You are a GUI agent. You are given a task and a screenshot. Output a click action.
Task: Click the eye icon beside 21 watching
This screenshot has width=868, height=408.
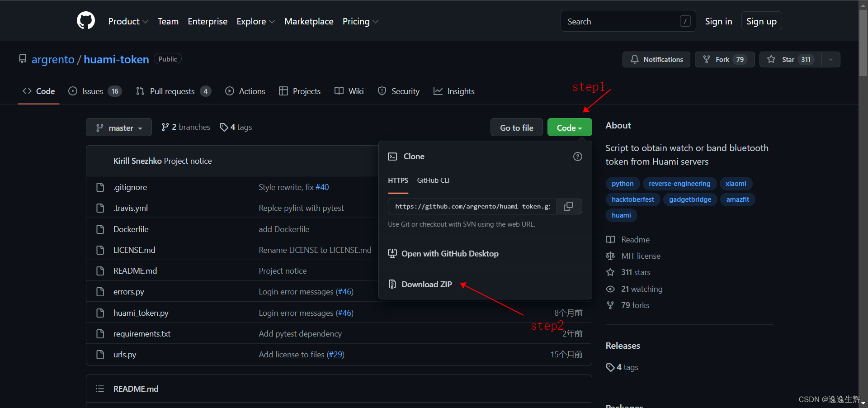point(610,289)
